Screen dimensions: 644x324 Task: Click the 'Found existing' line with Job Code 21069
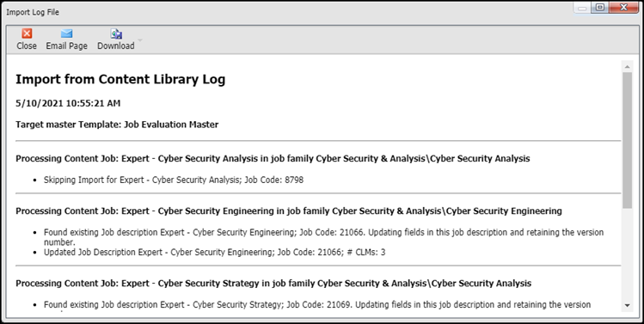point(317,305)
